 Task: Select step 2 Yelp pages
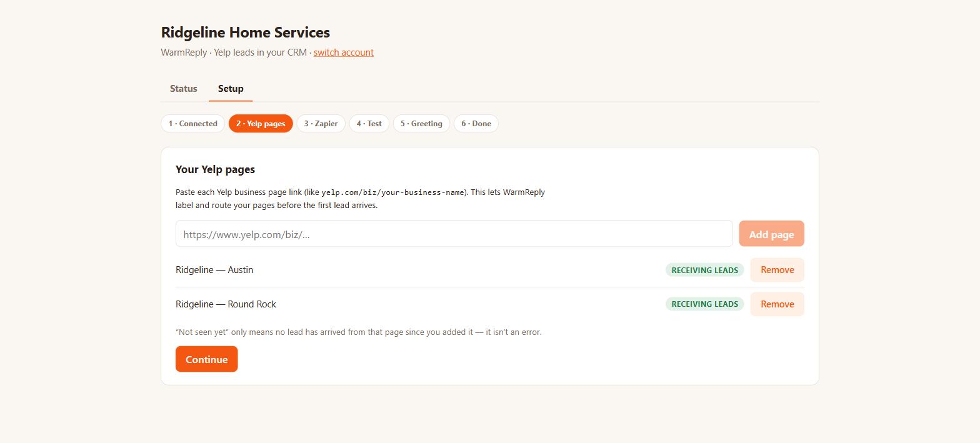pos(261,124)
